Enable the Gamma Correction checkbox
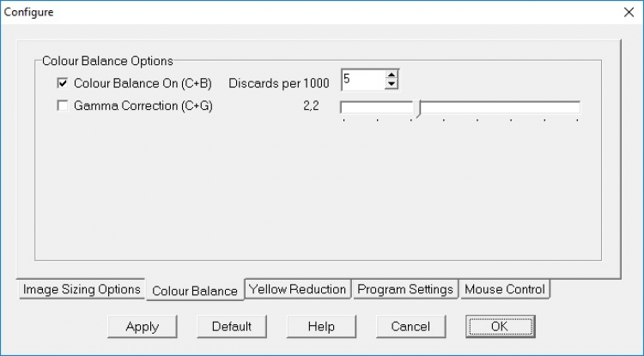Viewport: 644px width, 356px height. [62, 106]
